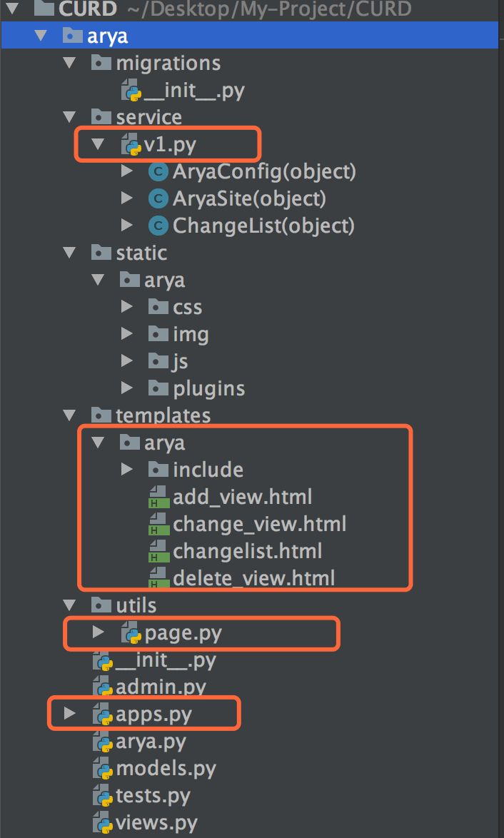Viewport: 504px width, 838px height.
Task: Select views.py in the project tree
Action: [x=156, y=823]
